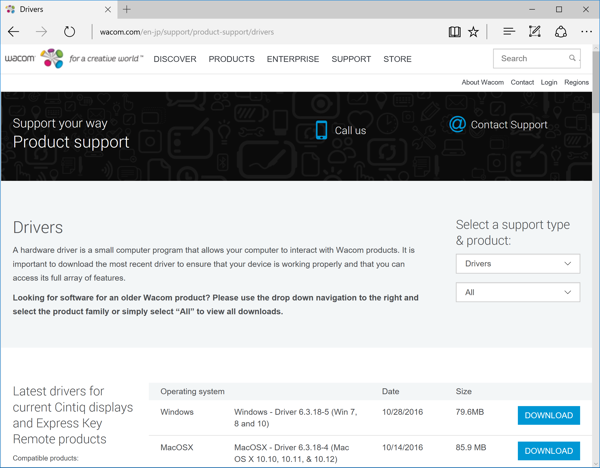Image resolution: width=600 pixels, height=468 pixels.
Task: Open the DISCOVER menu
Action: pyautogui.click(x=175, y=59)
